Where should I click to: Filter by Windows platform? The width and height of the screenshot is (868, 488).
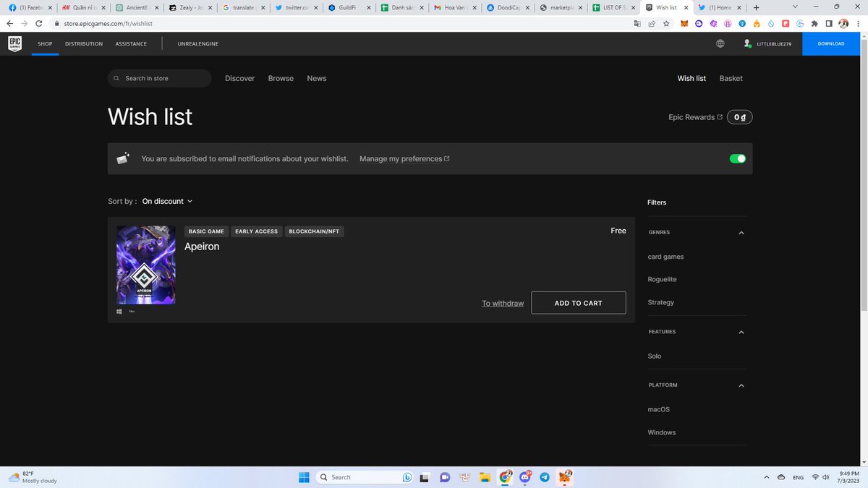tap(662, 432)
